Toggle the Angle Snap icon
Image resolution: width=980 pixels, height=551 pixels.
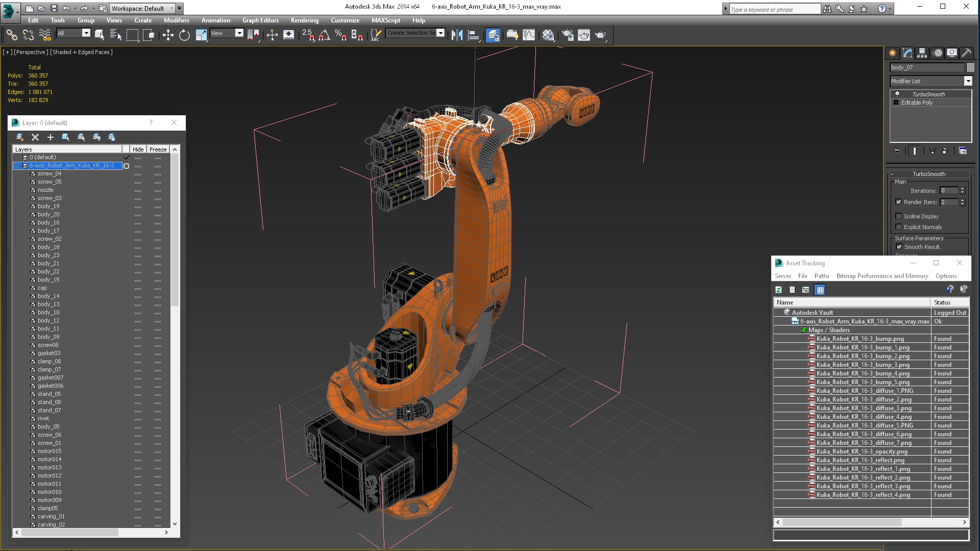click(325, 35)
